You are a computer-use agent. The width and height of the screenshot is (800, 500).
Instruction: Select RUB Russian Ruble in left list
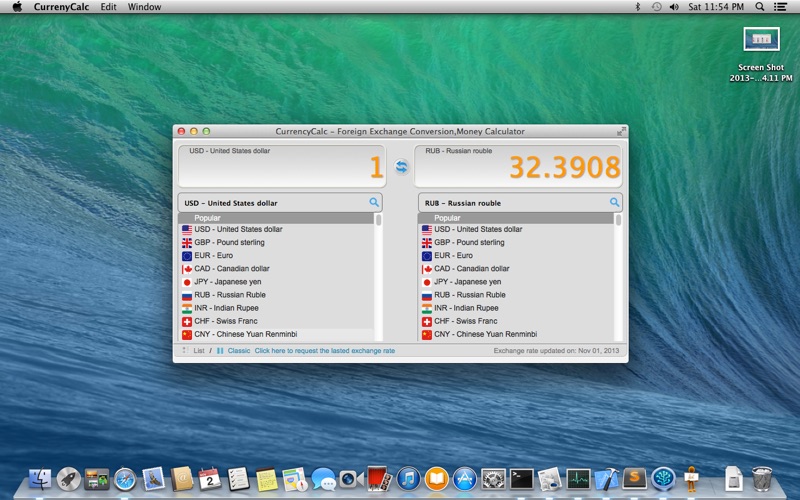click(276, 295)
